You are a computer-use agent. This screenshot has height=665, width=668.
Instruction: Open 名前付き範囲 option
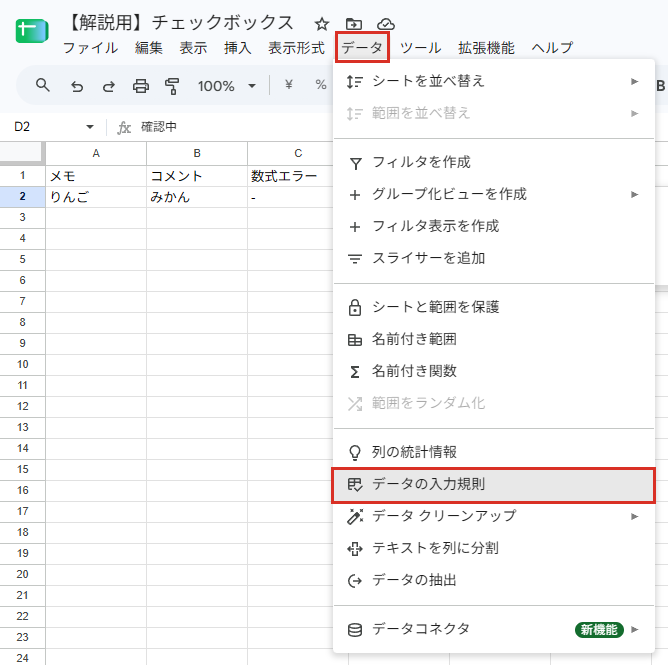[x=494, y=339]
